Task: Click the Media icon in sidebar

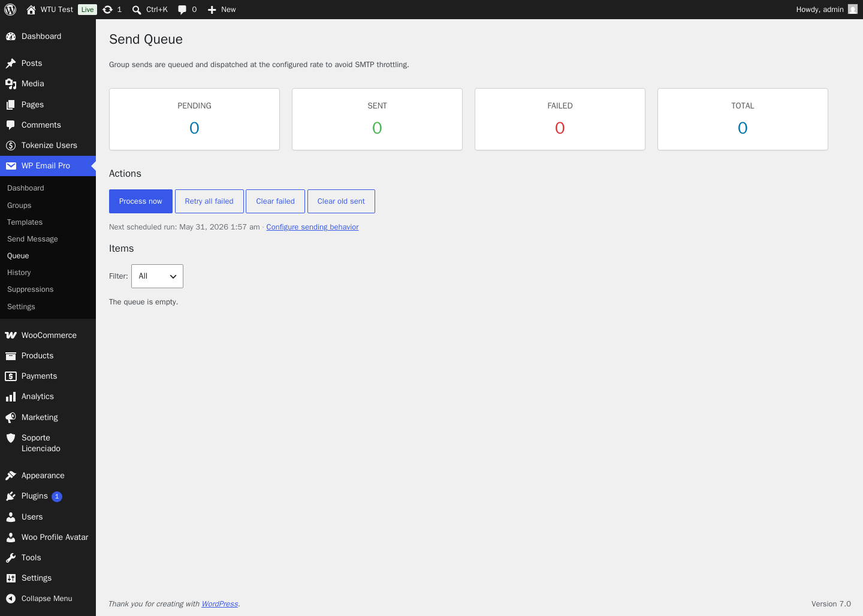Action: pos(11,84)
